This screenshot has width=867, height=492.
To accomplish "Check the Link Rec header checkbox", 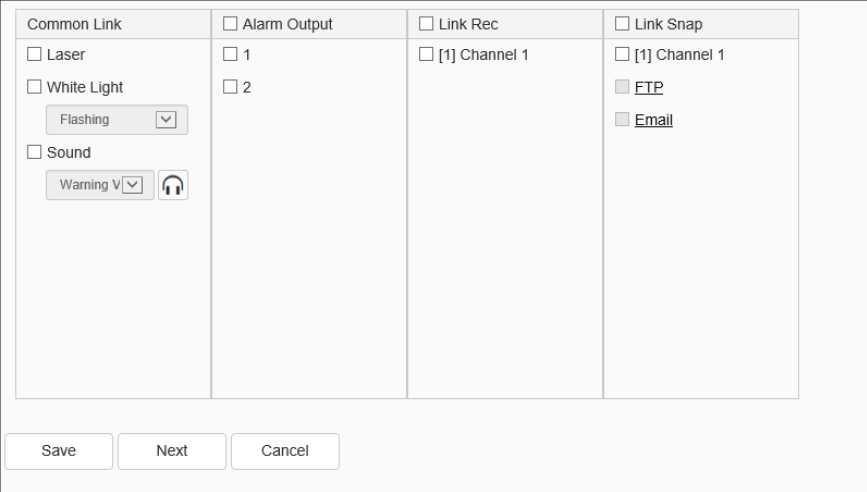I will point(426,24).
